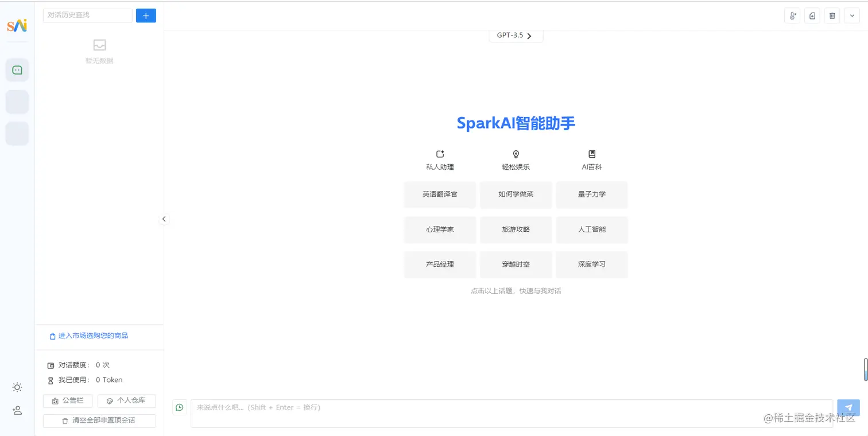
Task: Focus the 来说点什么吧 message input box
Action: 511,413
